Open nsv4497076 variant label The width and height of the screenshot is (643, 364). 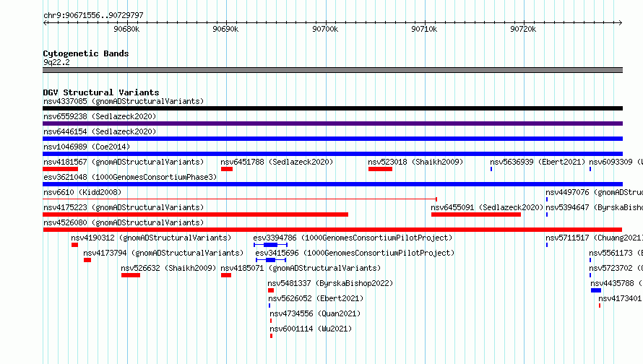click(x=594, y=192)
